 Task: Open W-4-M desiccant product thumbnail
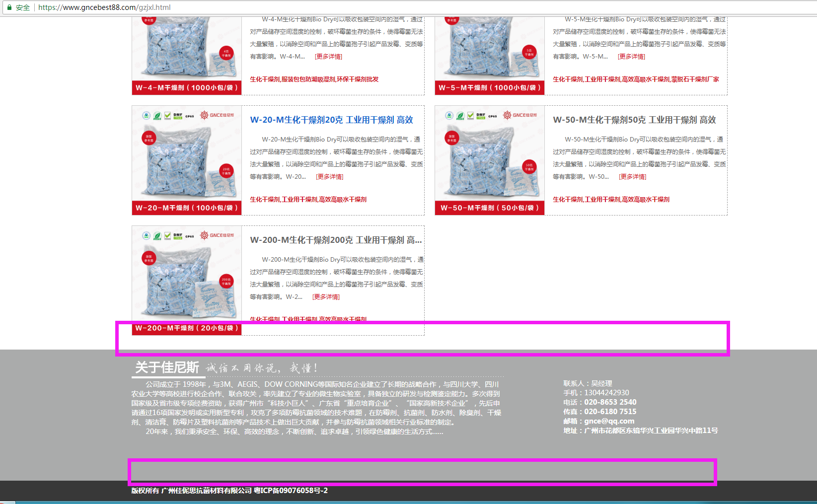coord(187,56)
